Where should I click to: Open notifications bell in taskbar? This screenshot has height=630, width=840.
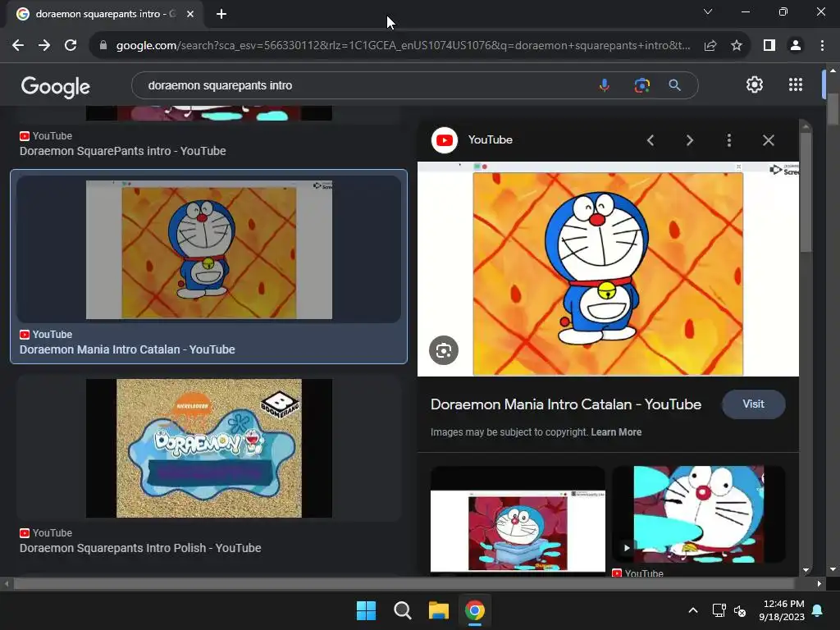818,610
